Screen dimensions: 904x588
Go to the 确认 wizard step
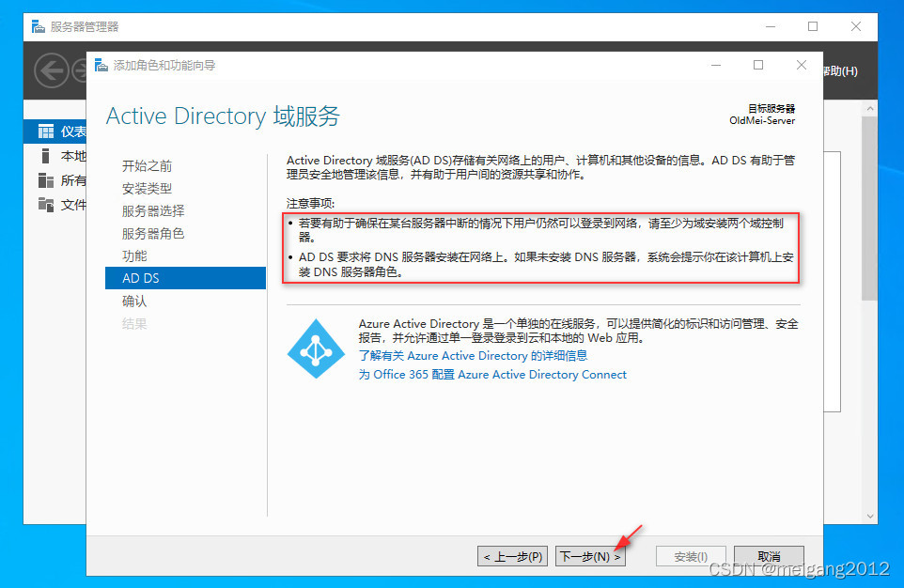click(134, 301)
